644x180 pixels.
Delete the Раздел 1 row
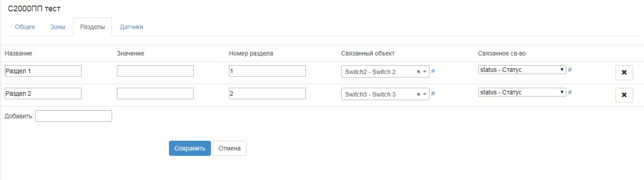624,72
